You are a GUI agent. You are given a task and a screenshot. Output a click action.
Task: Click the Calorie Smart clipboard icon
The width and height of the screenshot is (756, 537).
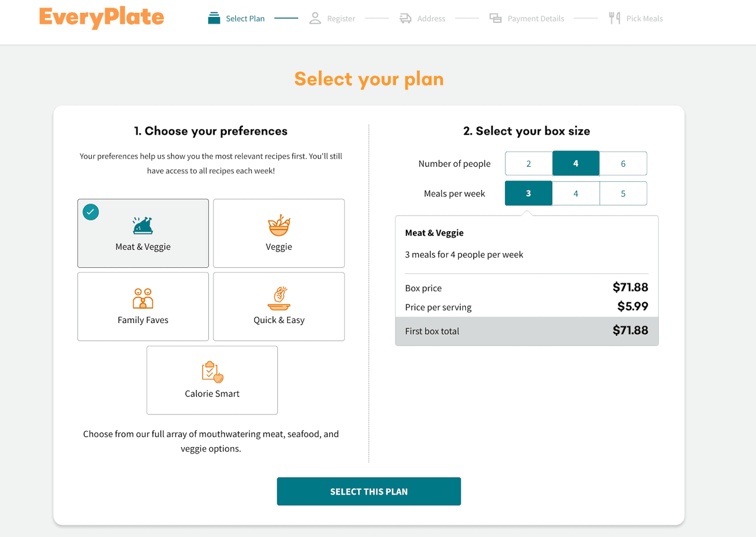click(x=212, y=372)
